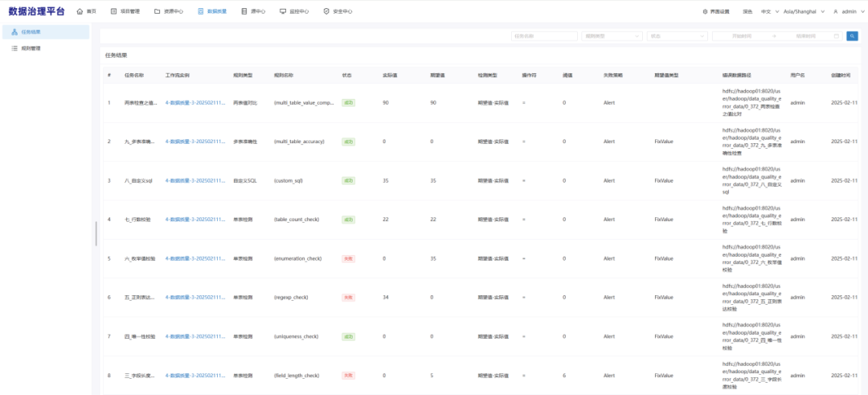The width and height of the screenshot is (868, 395).
Task: Click the calendar icon in date range
Action: point(837,36)
